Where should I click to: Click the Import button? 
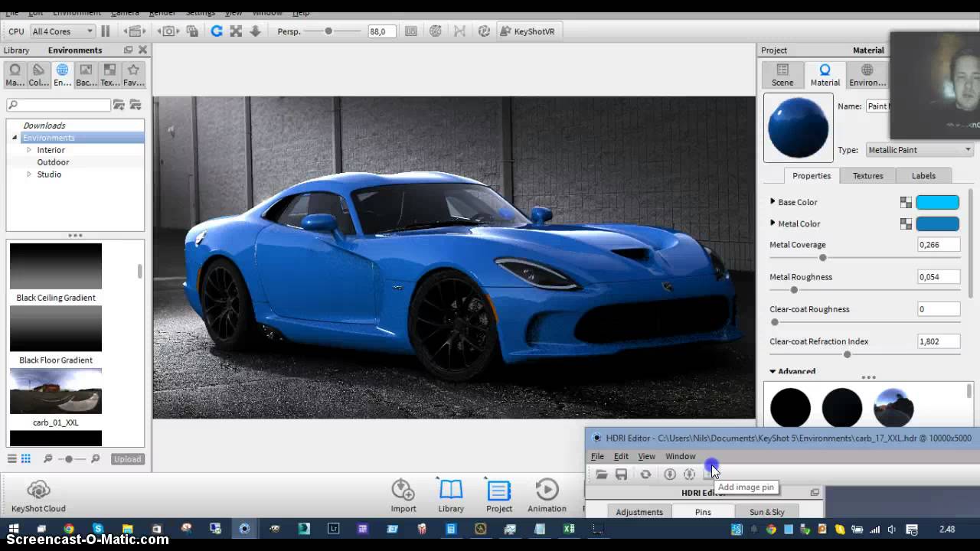pos(403,496)
